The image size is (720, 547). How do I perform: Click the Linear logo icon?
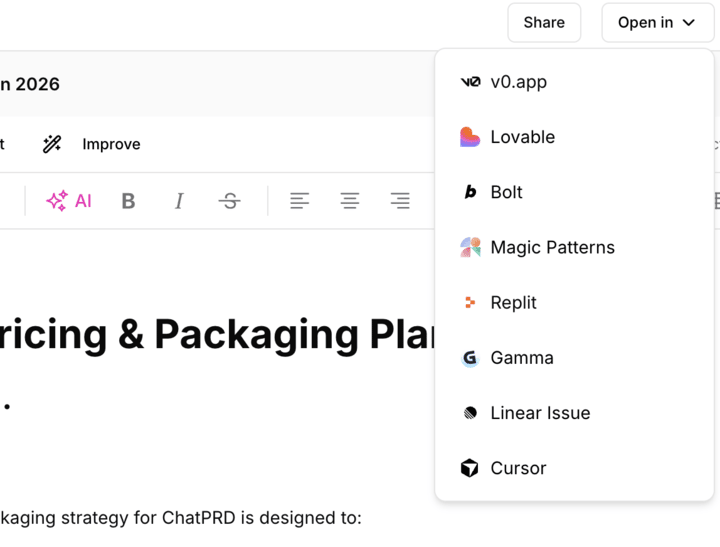click(470, 412)
